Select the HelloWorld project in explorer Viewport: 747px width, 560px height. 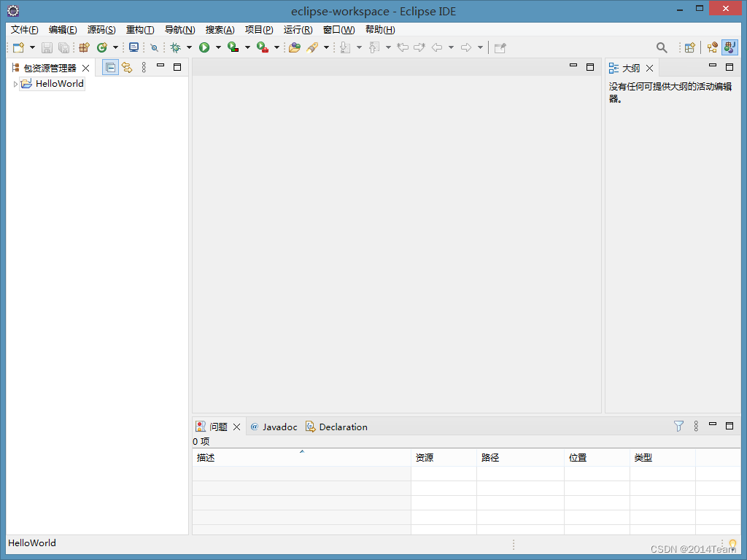point(59,84)
